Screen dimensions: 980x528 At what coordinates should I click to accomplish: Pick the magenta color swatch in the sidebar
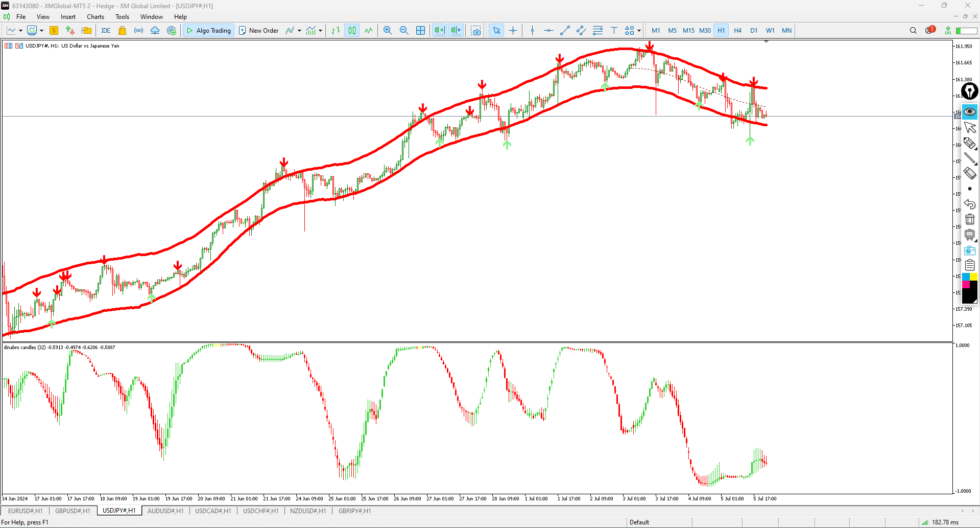[966, 284]
